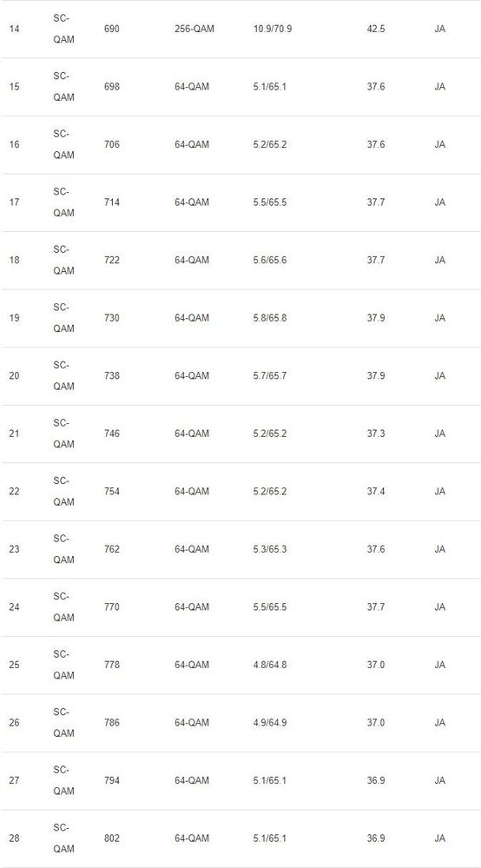Screen dimensions: 481x868
Task: Click frequency 802 in the last row
Action: click(112, 838)
